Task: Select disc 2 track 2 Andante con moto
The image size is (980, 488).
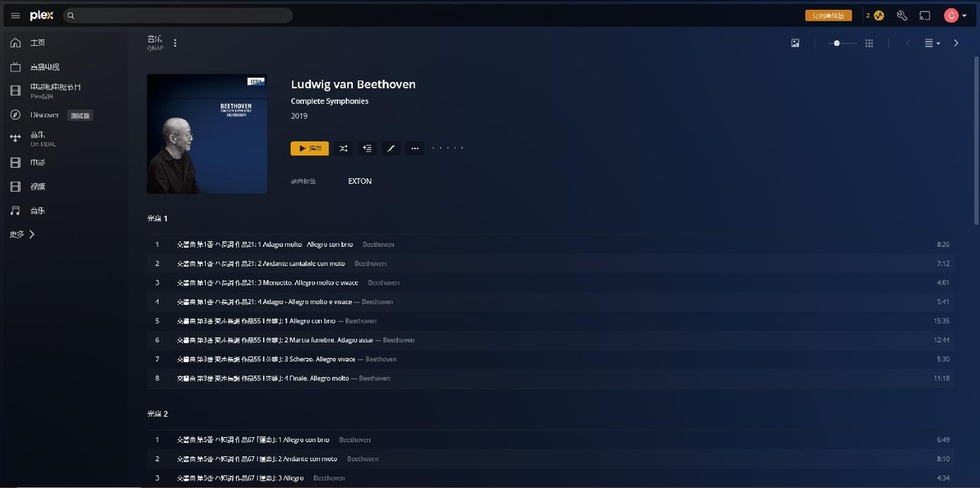Action: click(x=550, y=459)
